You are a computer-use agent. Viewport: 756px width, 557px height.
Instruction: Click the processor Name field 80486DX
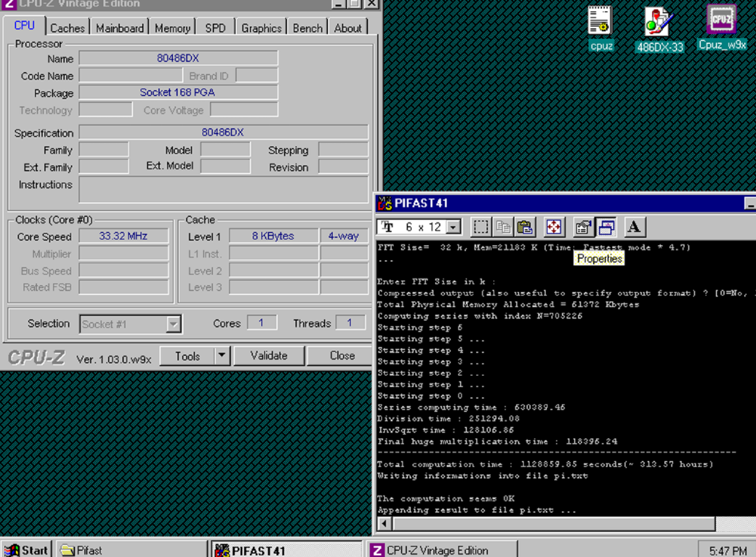pos(178,58)
